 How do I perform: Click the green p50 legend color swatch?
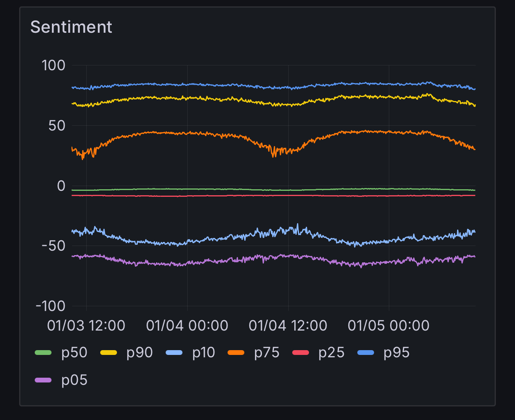point(43,353)
